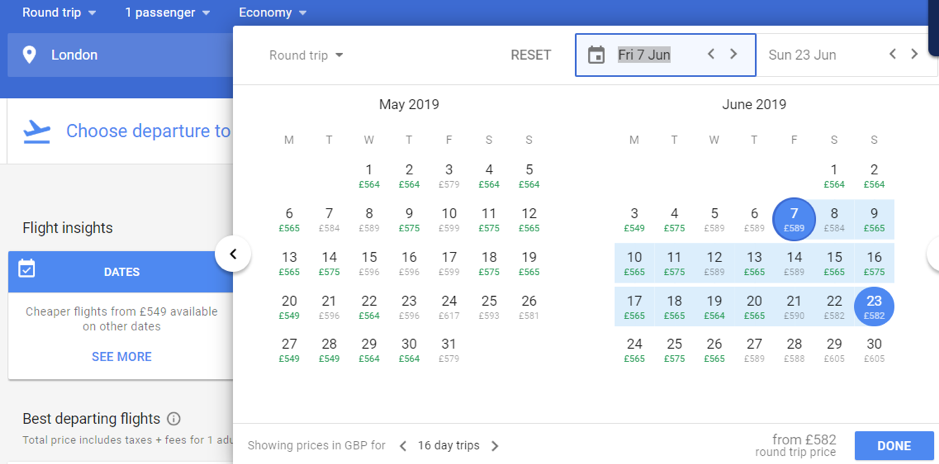
Task: Click the calendar icon in departure date field
Action: coord(596,55)
